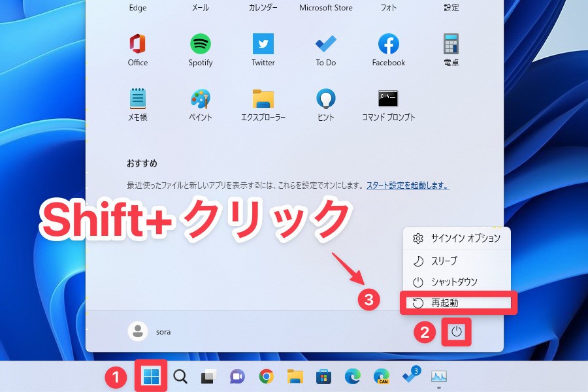The image size is (588, 392).
Task: Select サインイン オプション in power menu
Action: tap(457, 238)
